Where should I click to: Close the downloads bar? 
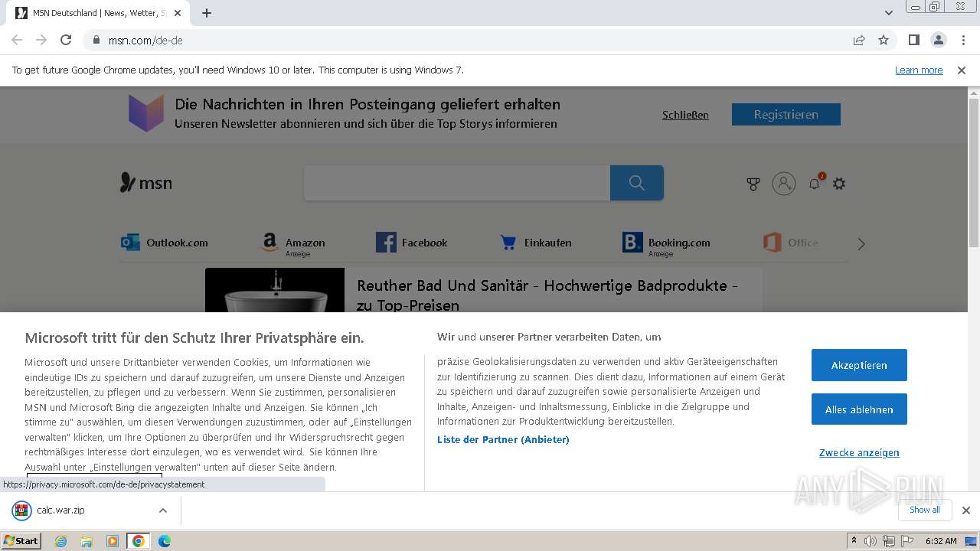pyautogui.click(x=966, y=510)
